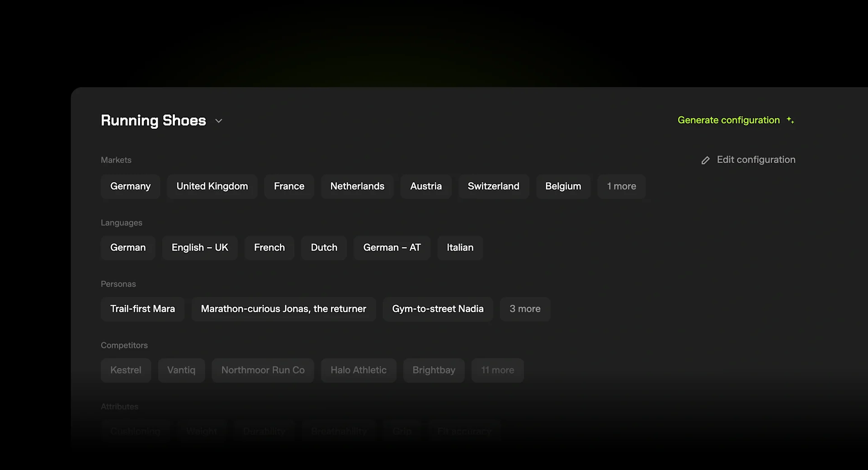This screenshot has height=470, width=868.
Task: Select the Italian language chip
Action: coord(460,248)
